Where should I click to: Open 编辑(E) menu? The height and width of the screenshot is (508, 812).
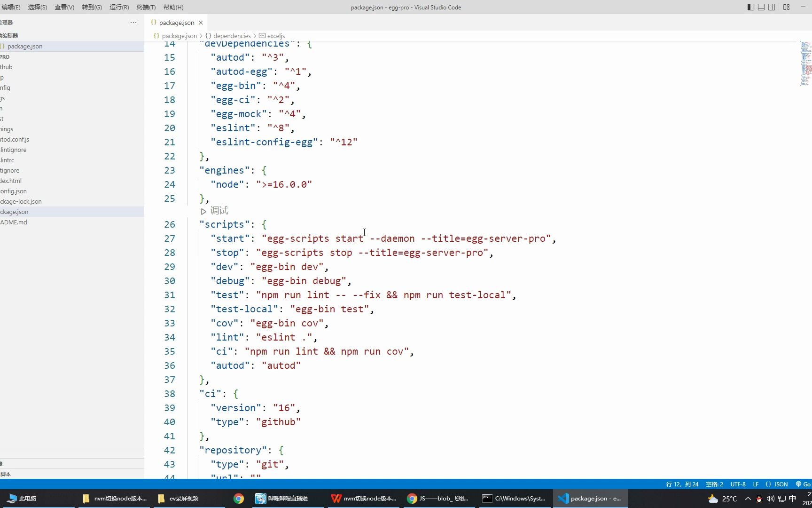pos(11,7)
